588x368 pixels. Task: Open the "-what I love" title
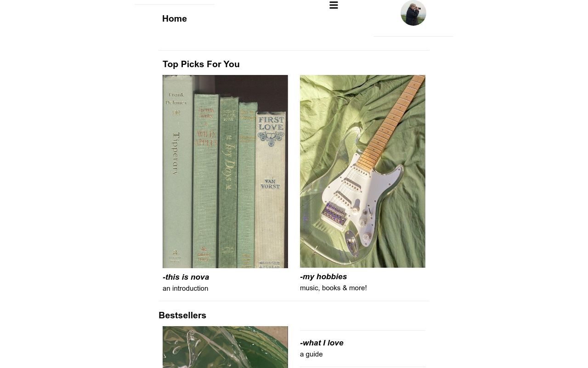(x=322, y=343)
